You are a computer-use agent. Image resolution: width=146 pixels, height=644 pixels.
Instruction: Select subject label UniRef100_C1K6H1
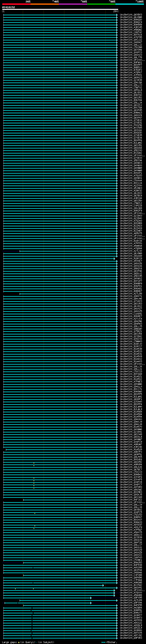click(131, 313)
